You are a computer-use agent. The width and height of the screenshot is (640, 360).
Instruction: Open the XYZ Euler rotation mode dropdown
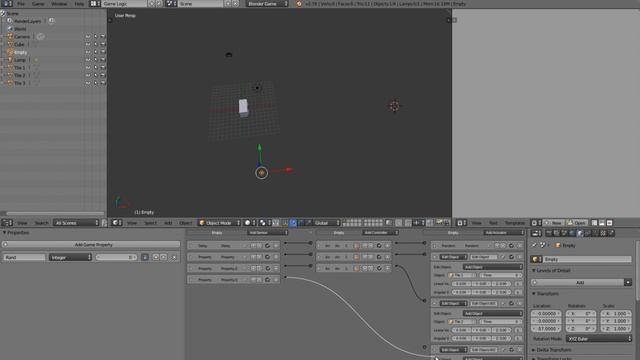599,339
